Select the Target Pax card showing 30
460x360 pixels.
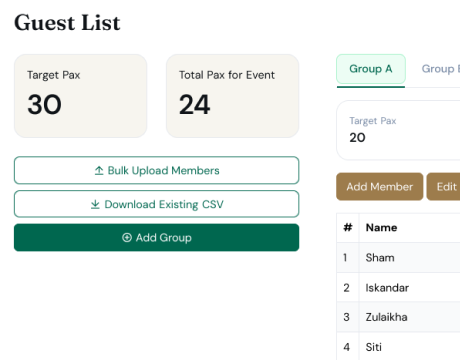click(x=80, y=96)
